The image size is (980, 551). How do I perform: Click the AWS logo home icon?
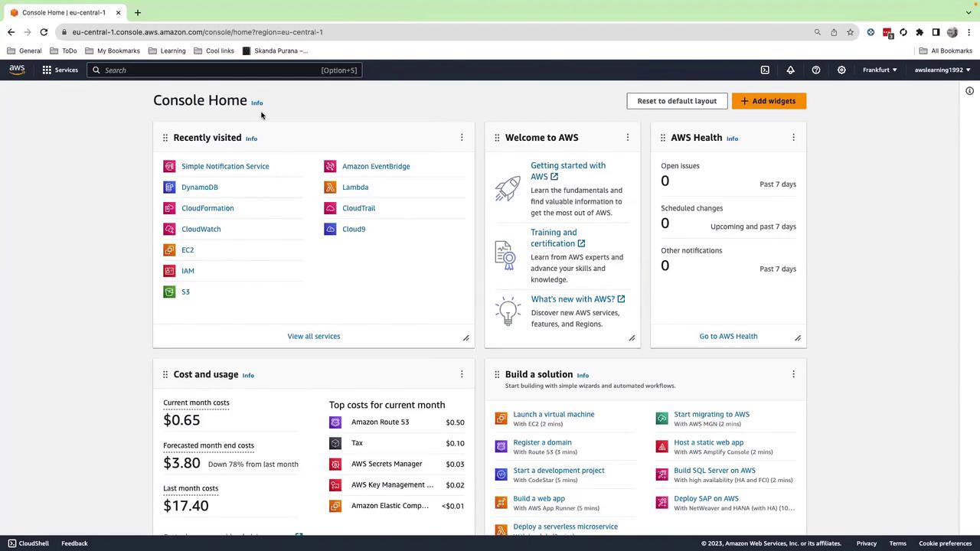tap(17, 70)
